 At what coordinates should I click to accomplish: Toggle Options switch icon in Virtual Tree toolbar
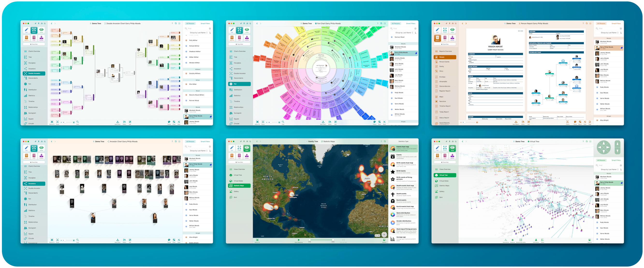[x=590, y=240]
